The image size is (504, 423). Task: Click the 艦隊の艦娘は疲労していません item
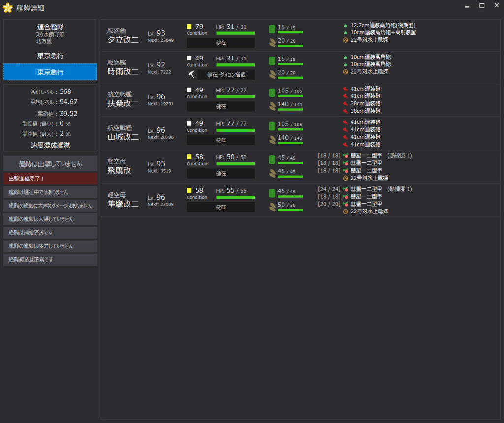coord(51,246)
